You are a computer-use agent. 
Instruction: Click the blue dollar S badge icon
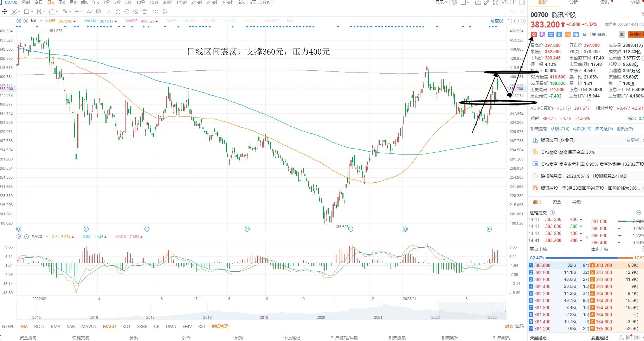(559, 34)
